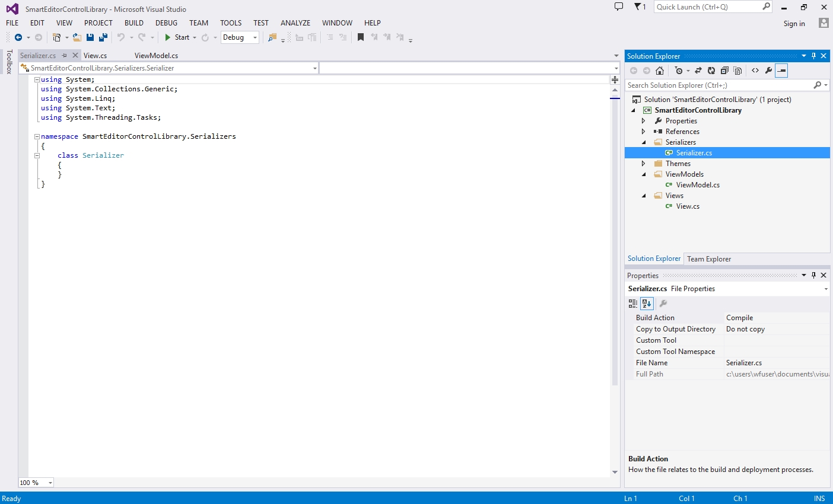Click the bookmark icon in the toolbar

click(361, 37)
